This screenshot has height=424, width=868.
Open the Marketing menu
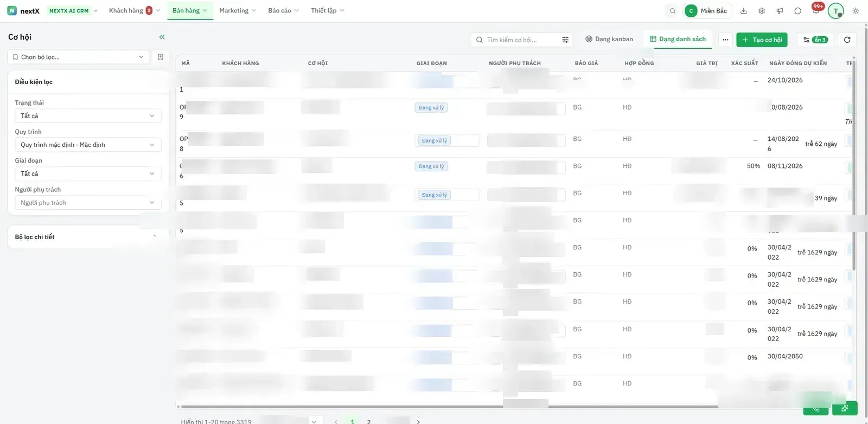(x=238, y=10)
